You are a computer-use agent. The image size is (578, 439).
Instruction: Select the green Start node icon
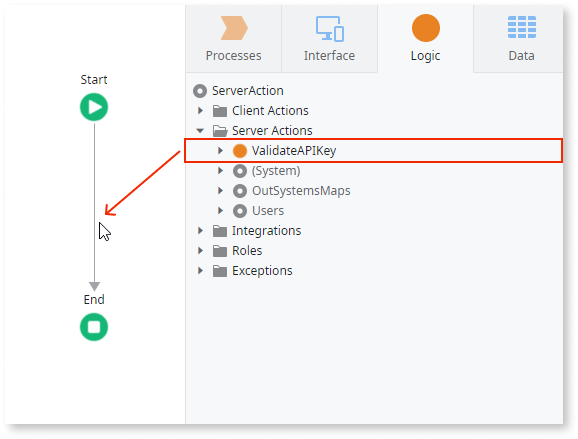click(x=94, y=107)
